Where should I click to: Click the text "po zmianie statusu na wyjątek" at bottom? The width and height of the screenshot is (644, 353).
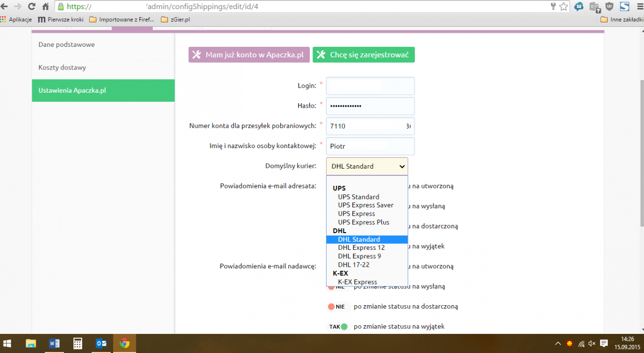click(399, 326)
